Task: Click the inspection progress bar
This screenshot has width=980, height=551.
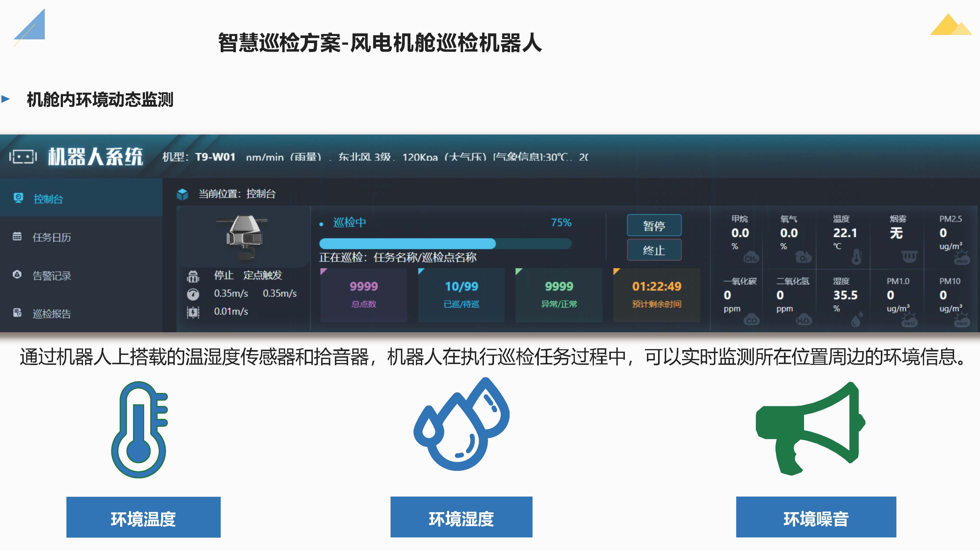Action: (445, 243)
